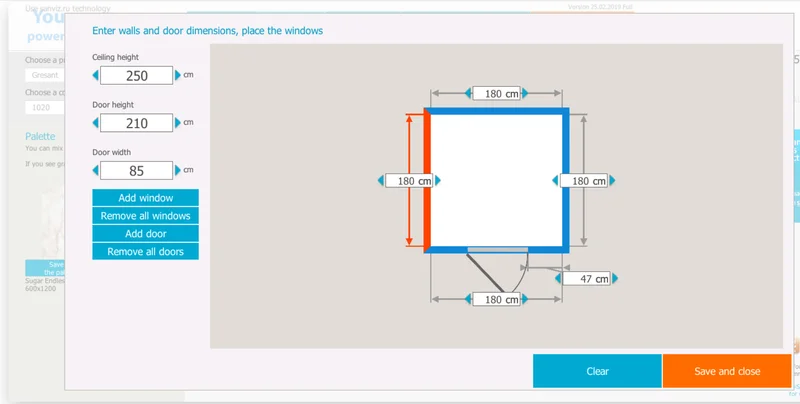Click the Ceiling height input field
The image size is (800, 404).
137,75
